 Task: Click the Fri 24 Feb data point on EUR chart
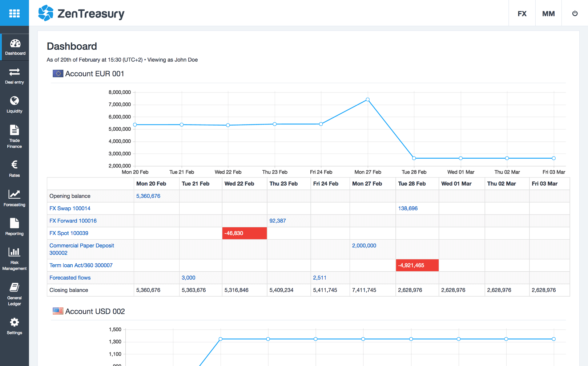coord(321,124)
